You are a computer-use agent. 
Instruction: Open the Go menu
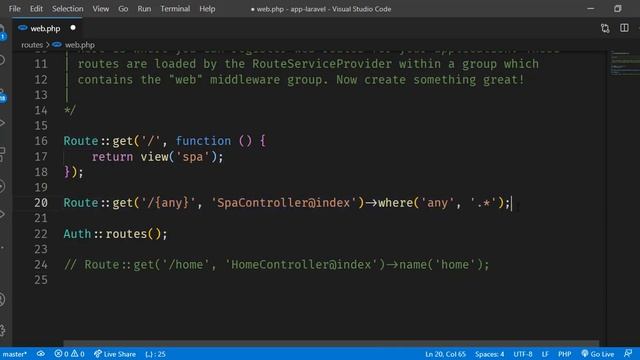pos(123,9)
